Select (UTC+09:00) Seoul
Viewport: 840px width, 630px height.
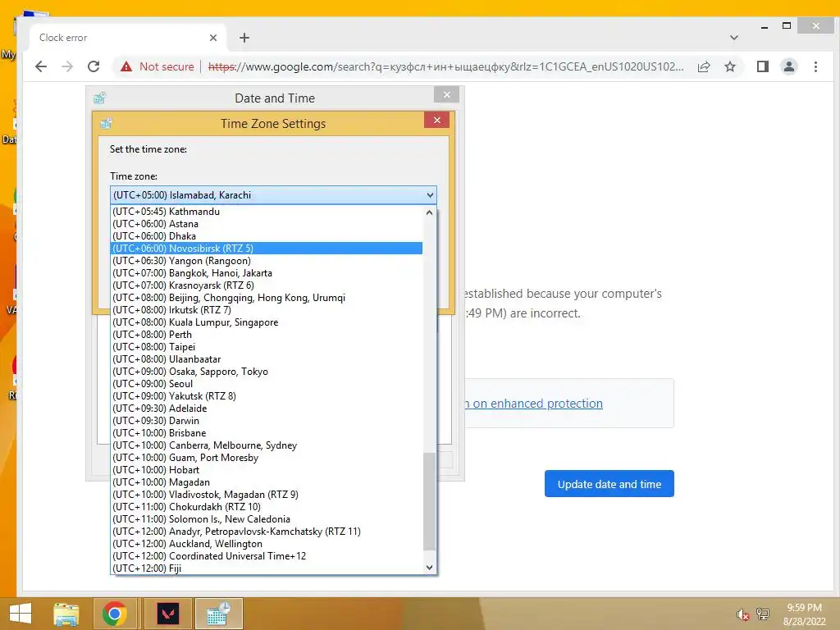pos(267,384)
